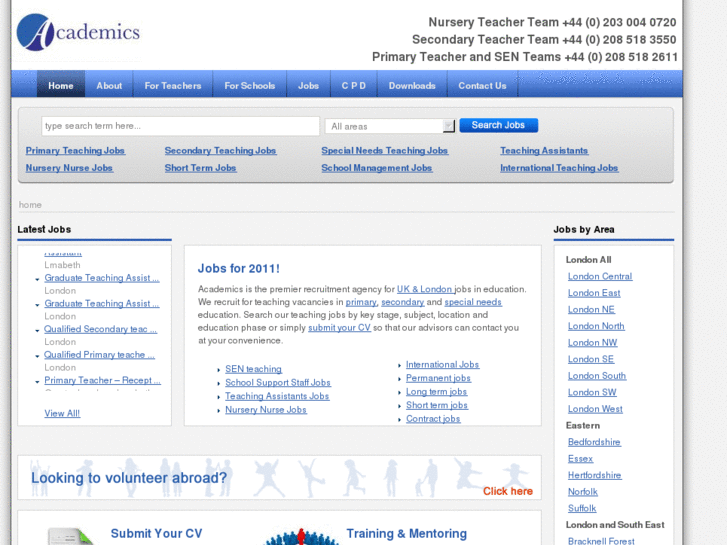Click the volunteer abroad banner
The height and width of the screenshot is (545, 727).
pyautogui.click(x=279, y=477)
